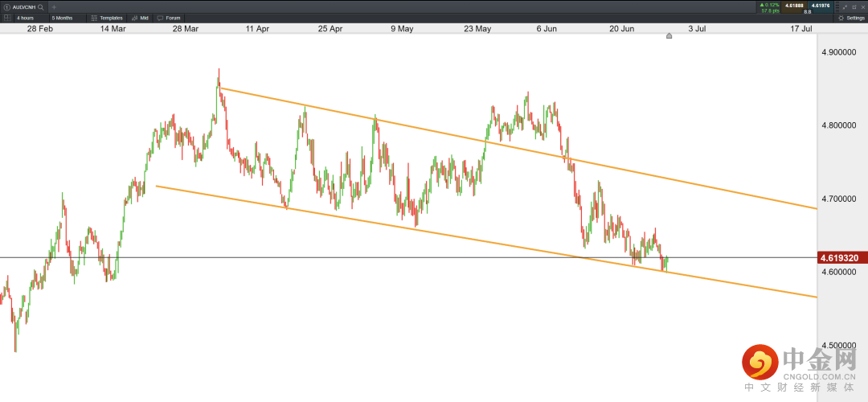Screen dimensions: 868x402
Task: Select the AUD/CNH tab
Action: pos(24,7)
